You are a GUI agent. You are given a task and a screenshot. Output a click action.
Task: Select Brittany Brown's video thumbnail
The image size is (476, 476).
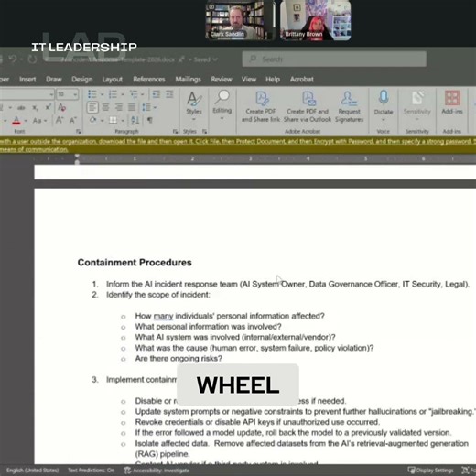click(x=316, y=20)
